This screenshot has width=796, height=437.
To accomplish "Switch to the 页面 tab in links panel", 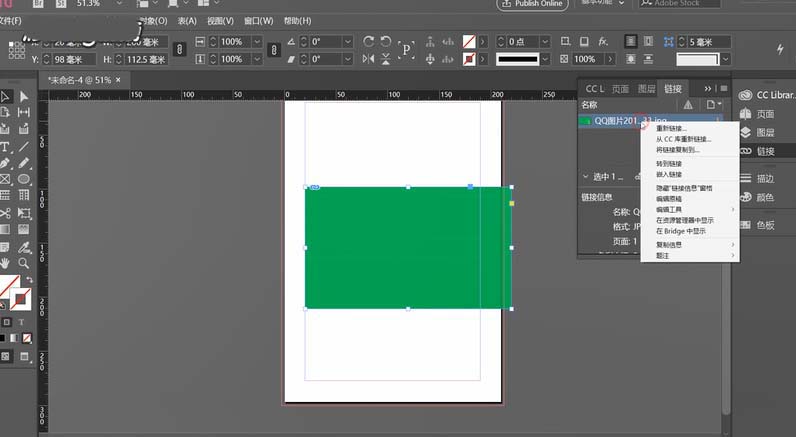I will coord(620,89).
